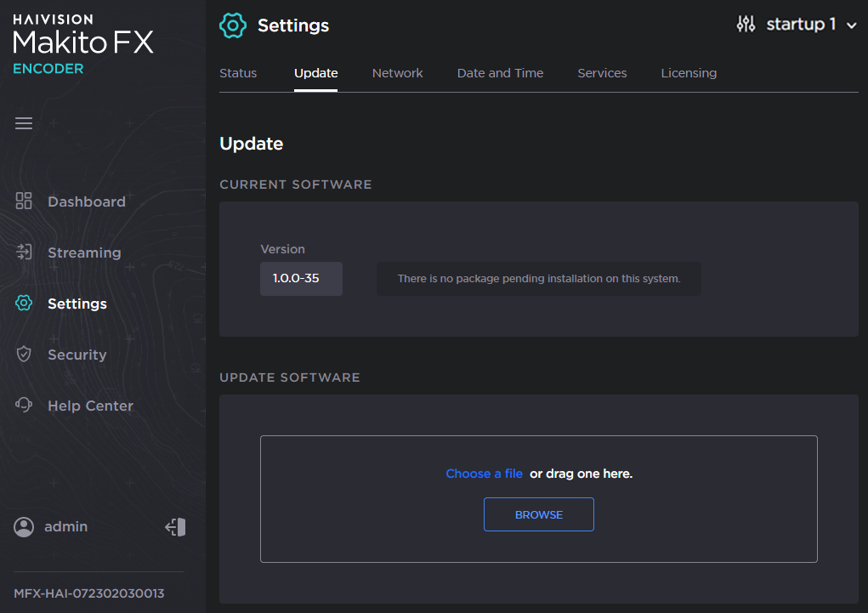
Task: Expand the startup 1 preset chevron
Action: (852, 26)
